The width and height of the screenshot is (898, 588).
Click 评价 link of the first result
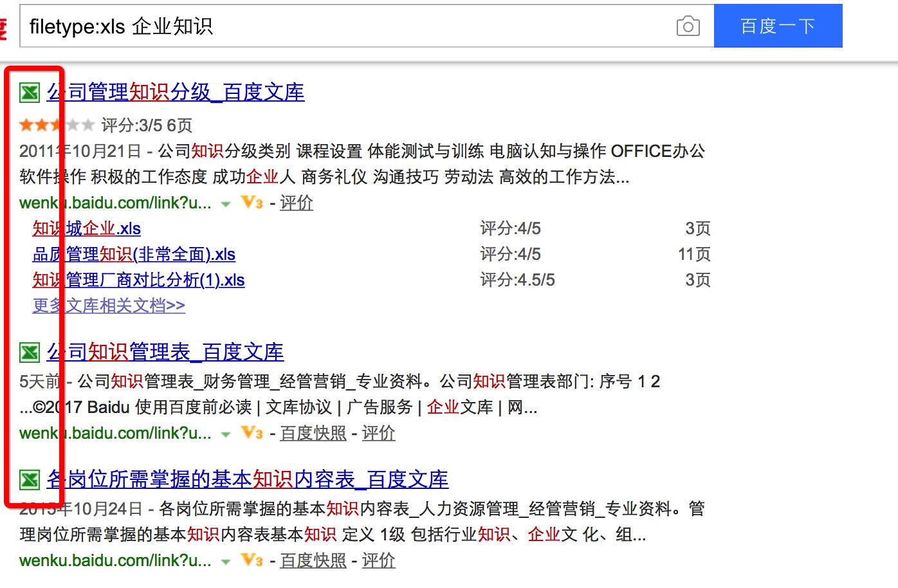pos(297,203)
